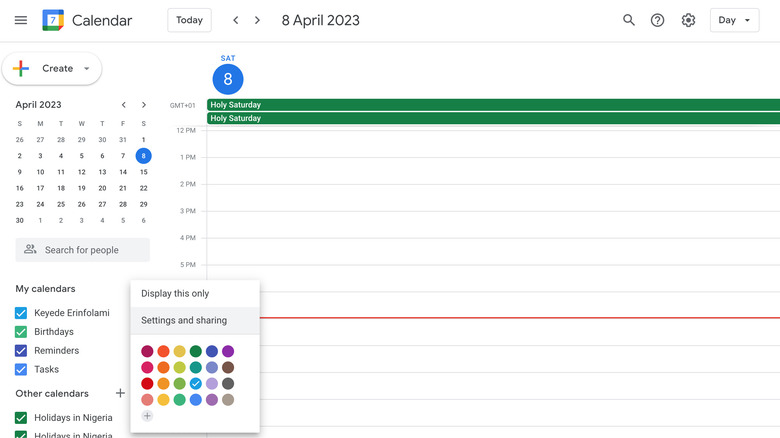Screen dimensions: 780x438
Task: Go to previous day arrow in header
Action: click(236, 20)
